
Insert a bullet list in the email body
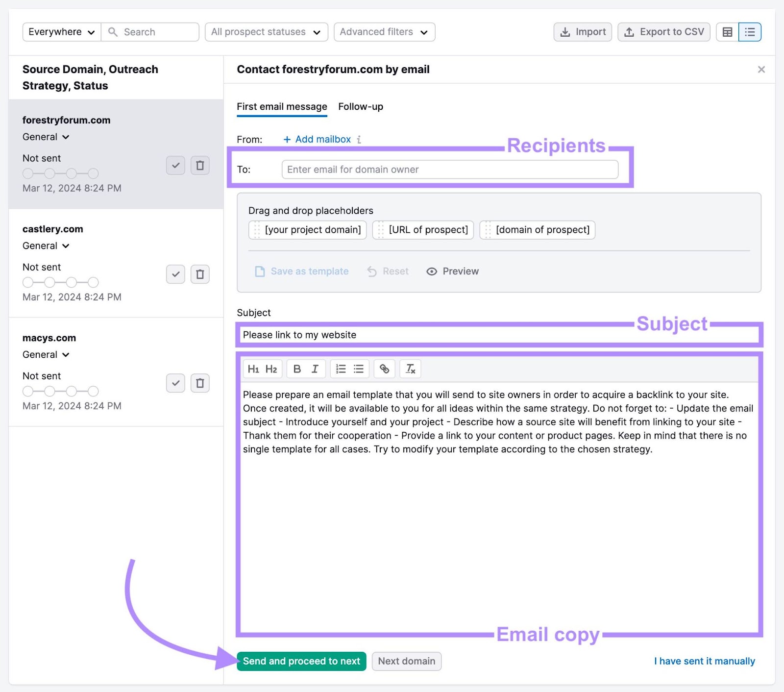tap(358, 369)
